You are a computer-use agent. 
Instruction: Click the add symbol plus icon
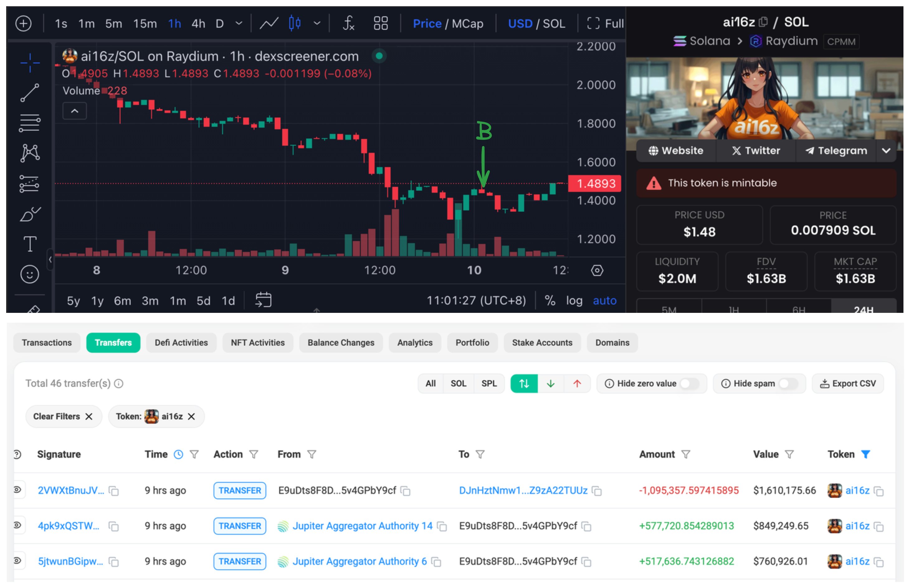tap(23, 24)
